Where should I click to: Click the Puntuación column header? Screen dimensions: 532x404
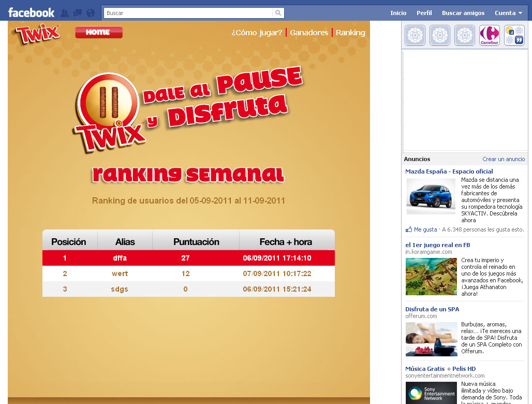196,242
